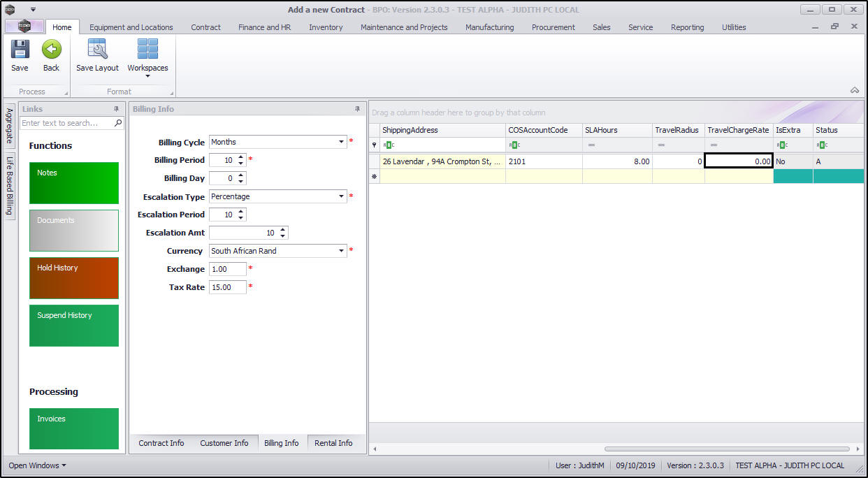Click the ShippingAddress filter operator icon
868x478 pixels.
(389, 145)
